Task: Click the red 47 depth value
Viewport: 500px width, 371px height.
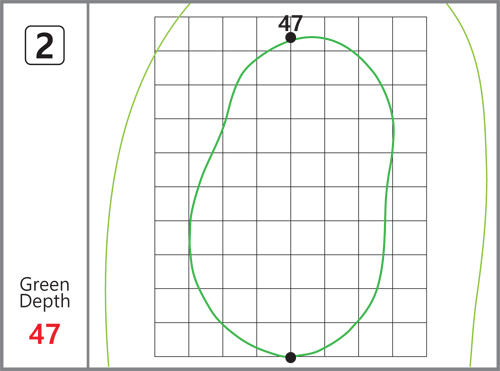Action: point(44,334)
